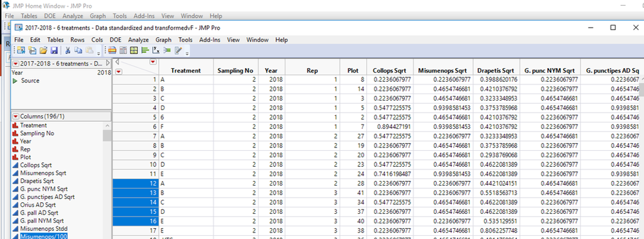Click the Graph Builder bar-chart icon
This screenshot has width=644, height=239.
pos(134,50)
